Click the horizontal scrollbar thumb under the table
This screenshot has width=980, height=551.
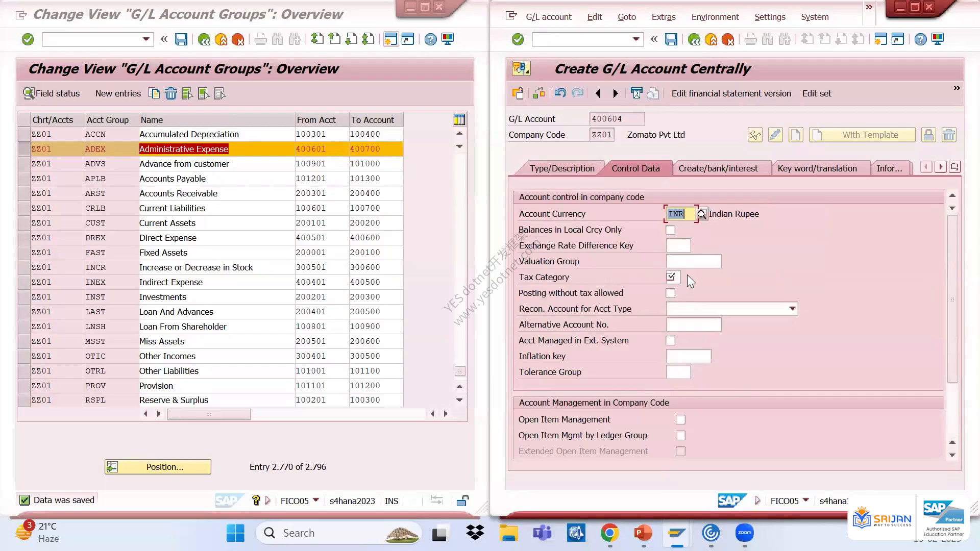pos(209,414)
